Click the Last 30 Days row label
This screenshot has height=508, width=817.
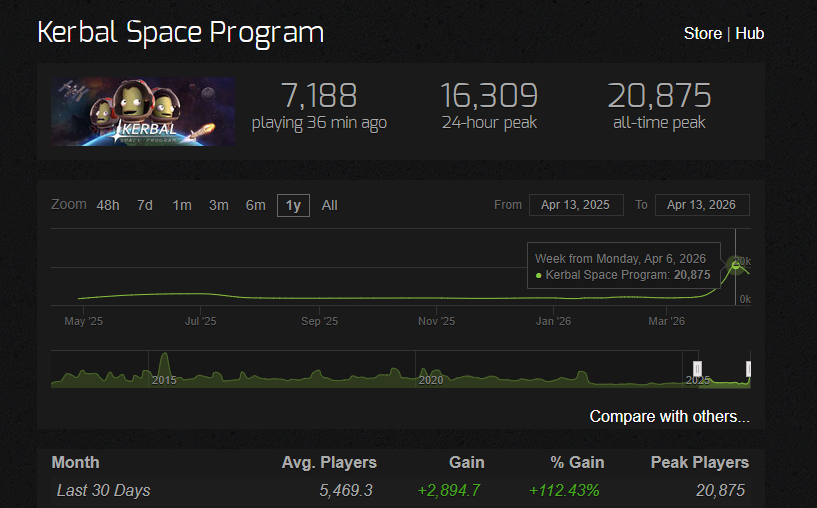point(103,490)
